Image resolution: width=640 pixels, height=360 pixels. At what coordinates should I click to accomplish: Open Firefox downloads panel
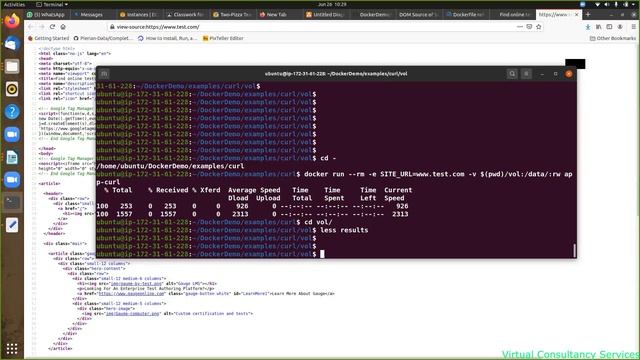pyautogui.click(x=588, y=27)
